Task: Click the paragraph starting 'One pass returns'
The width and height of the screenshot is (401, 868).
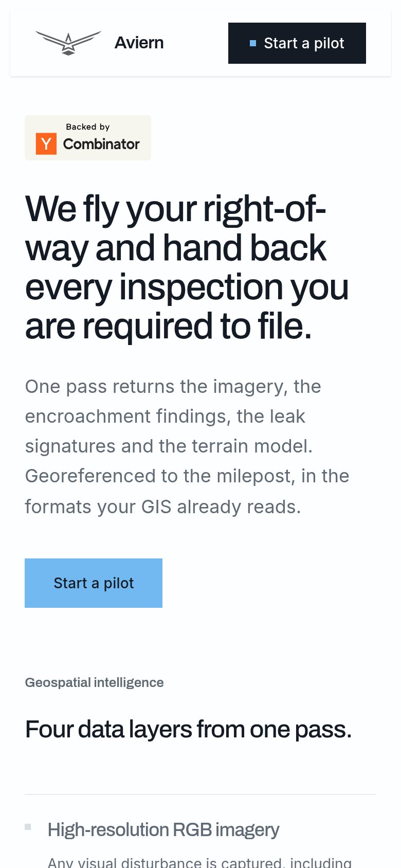Action: pyautogui.click(x=187, y=446)
